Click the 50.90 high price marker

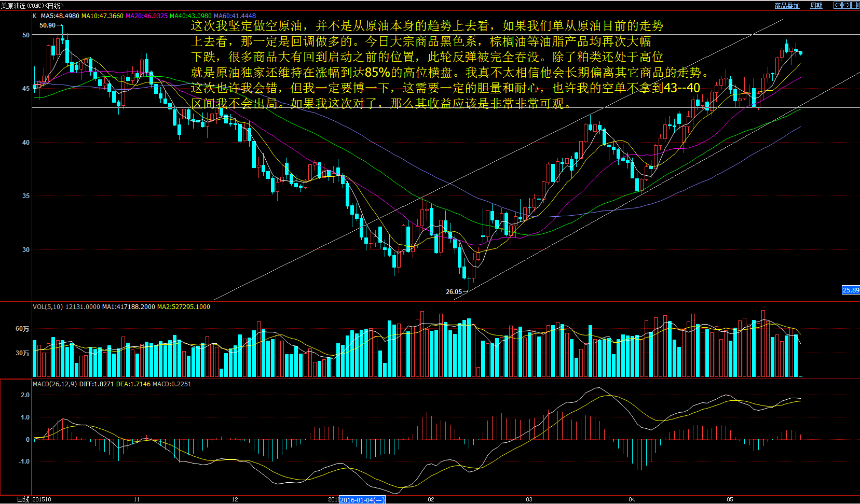(x=47, y=25)
